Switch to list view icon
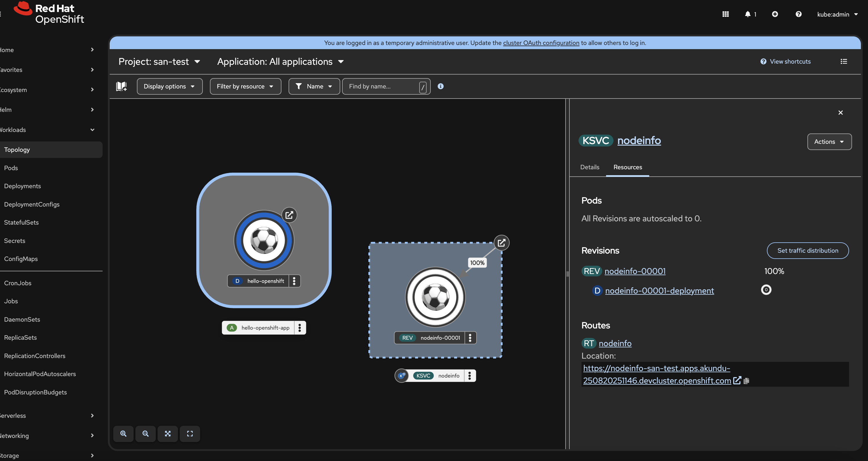The image size is (868, 461). (x=843, y=61)
